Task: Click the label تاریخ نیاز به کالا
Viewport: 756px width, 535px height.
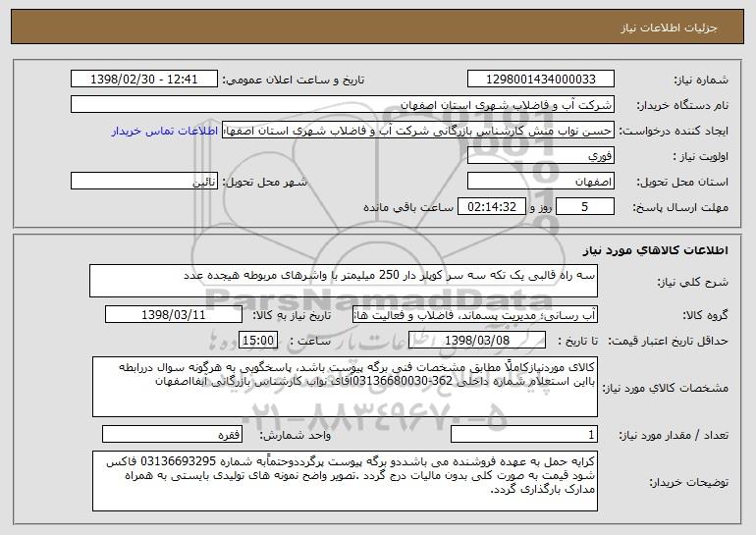Action: (x=292, y=315)
